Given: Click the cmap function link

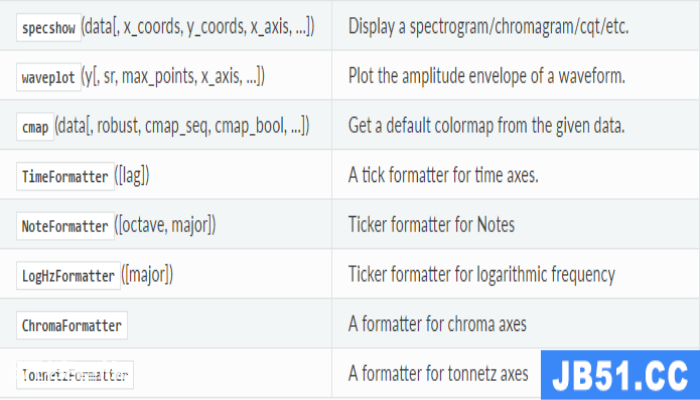Looking at the screenshot, I should 35,127.
